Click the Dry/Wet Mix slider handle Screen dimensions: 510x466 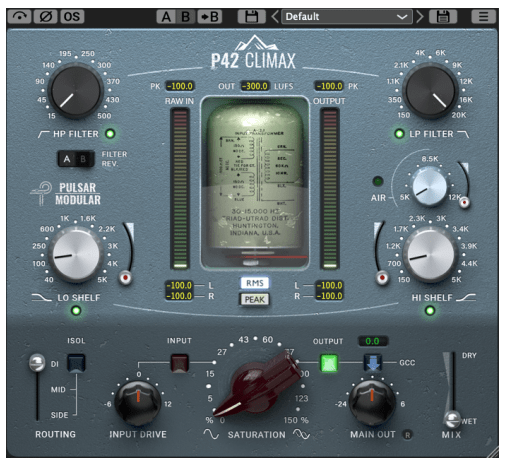click(452, 419)
